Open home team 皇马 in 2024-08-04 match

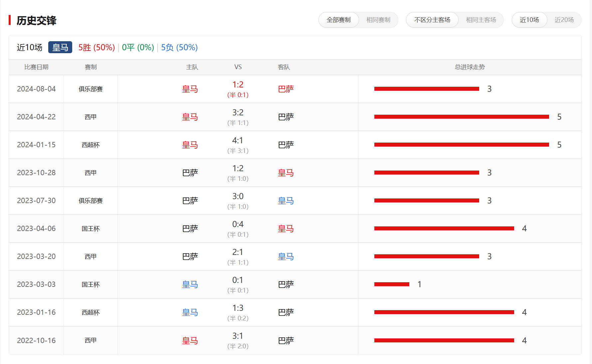pyautogui.click(x=190, y=89)
